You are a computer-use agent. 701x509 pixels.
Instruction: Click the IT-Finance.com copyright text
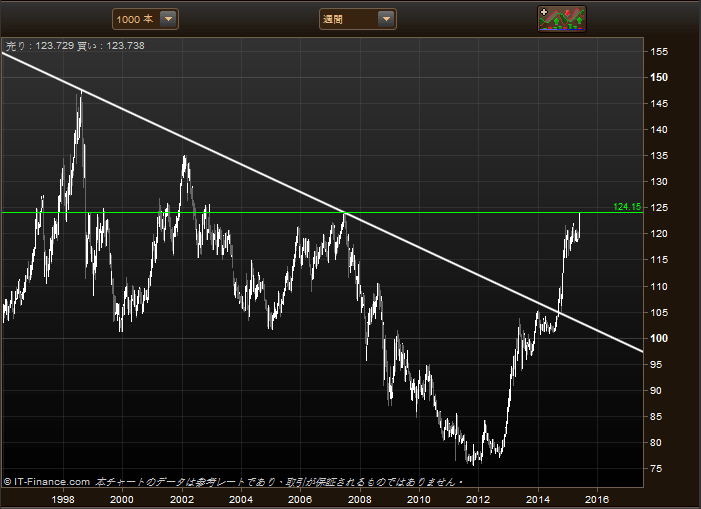[47, 482]
